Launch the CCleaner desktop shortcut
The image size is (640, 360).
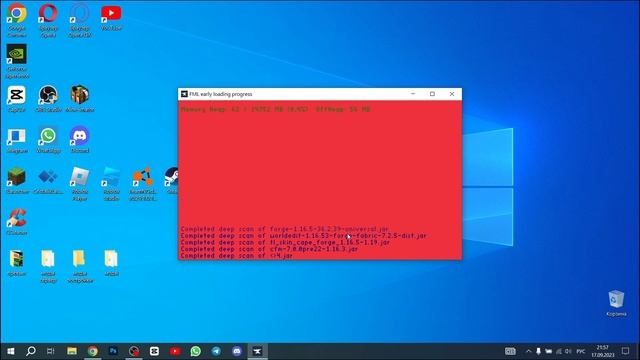(17, 222)
